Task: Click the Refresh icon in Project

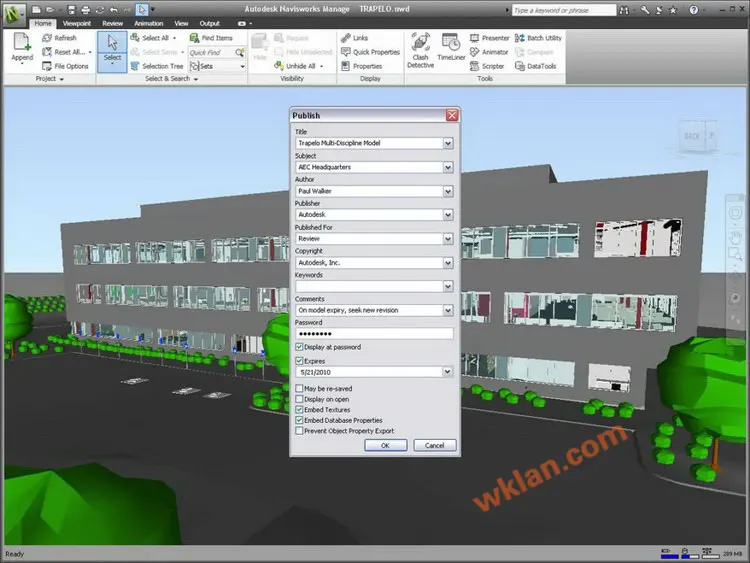Action: click(x=47, y=38)
